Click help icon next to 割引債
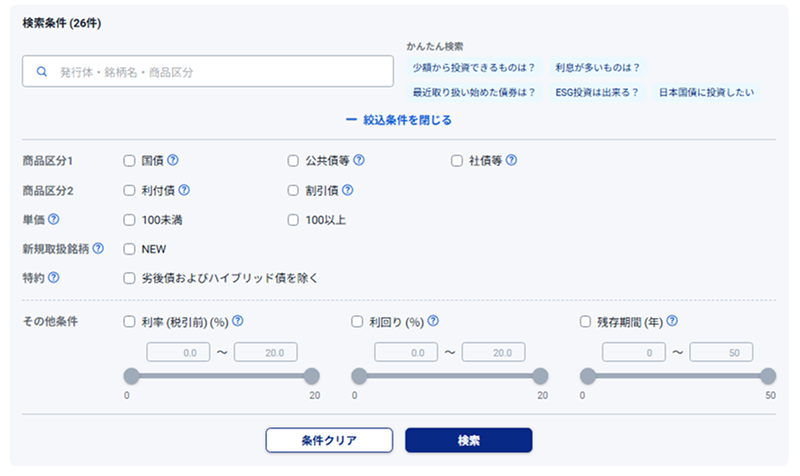Viewport: 800px width, 476px height. tap(348, 190)
